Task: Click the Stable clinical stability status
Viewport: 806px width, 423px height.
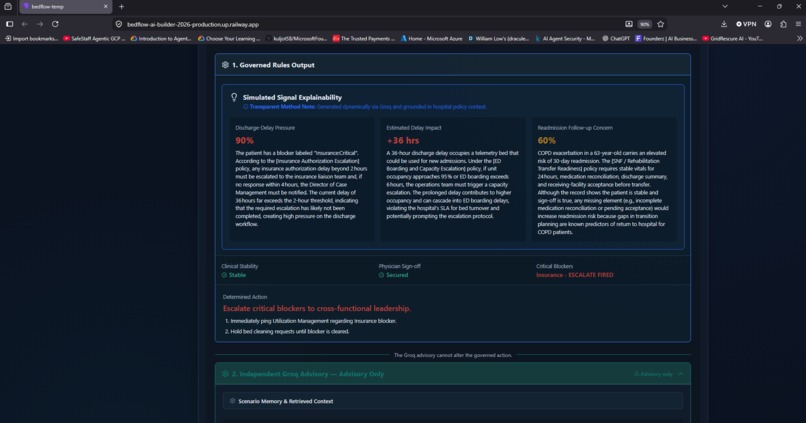Action: (x=237, y=275)
